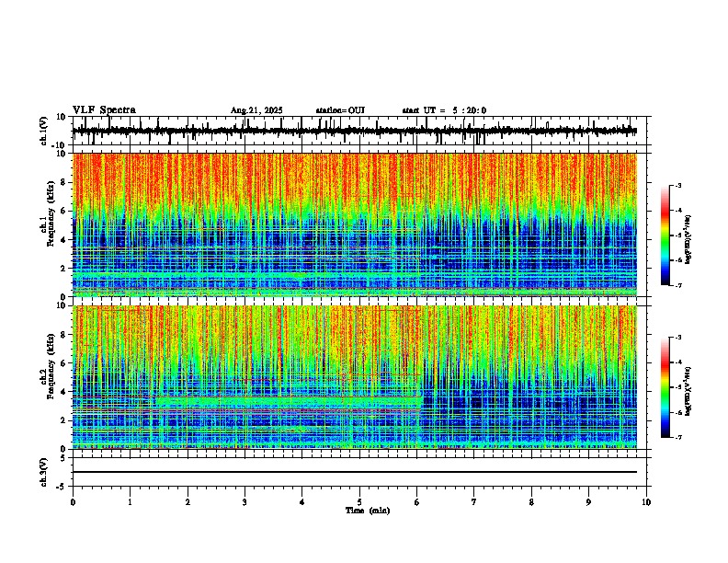Click the ch.1 spectrogram color bar
Screen dimensions: 728x563
(x=665, y=236)
